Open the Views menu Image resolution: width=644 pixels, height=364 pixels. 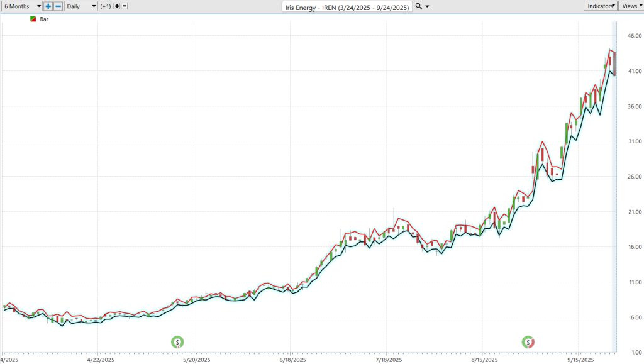pos(631,6)
